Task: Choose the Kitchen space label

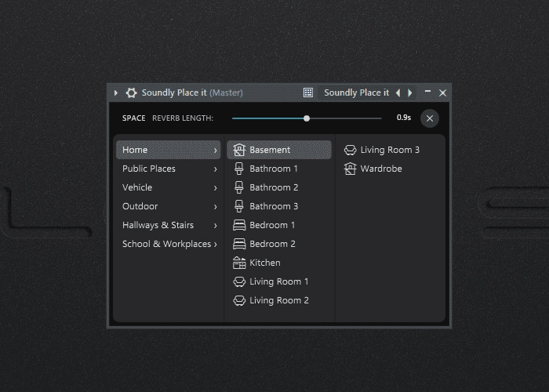Action: coord(265,263)
